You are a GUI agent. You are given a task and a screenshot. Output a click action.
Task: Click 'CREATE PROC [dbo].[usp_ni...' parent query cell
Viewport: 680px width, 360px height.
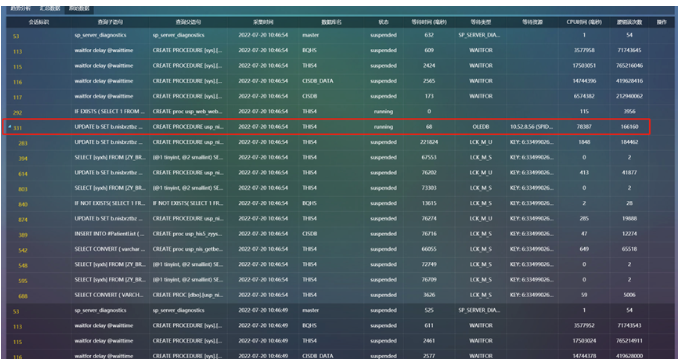coord(187,295)
